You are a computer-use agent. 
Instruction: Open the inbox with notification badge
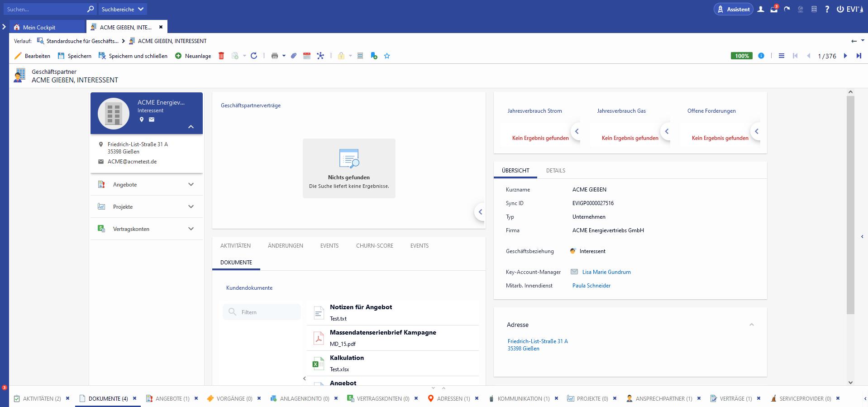click(x=774, y=9)
